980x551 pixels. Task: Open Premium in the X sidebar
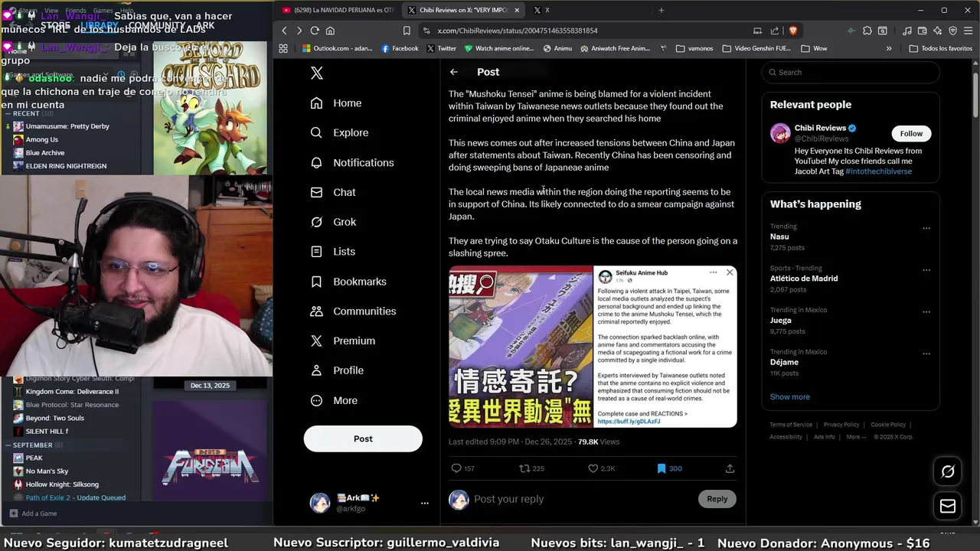point(342,341)
